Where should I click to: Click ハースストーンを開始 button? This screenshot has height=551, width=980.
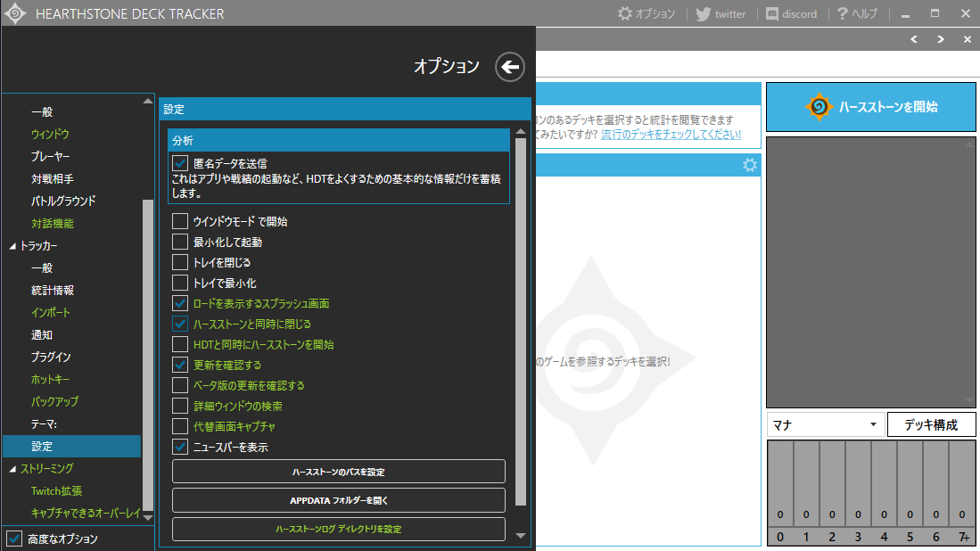coord(870,107)
